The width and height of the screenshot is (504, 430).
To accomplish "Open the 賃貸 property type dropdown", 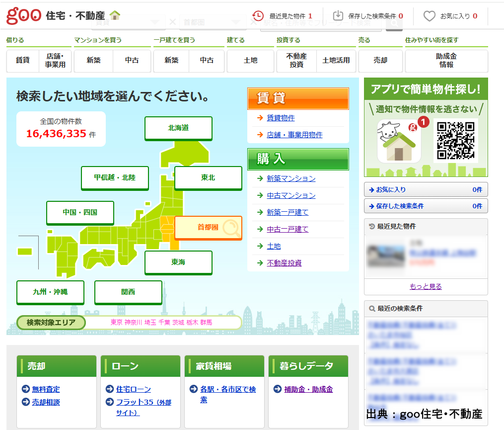I will pos(128,22).
